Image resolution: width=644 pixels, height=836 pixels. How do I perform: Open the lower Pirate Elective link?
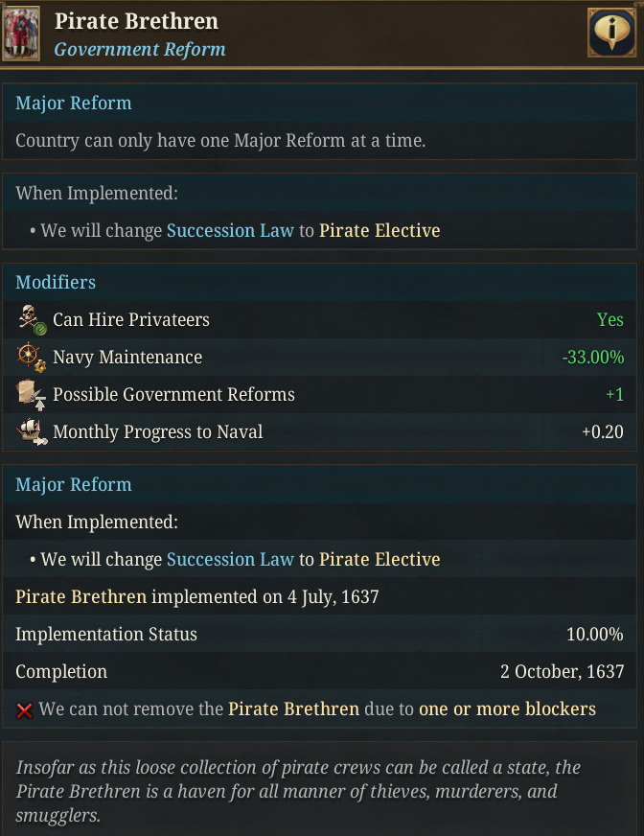pyautogui.click(x=379, y=559)
